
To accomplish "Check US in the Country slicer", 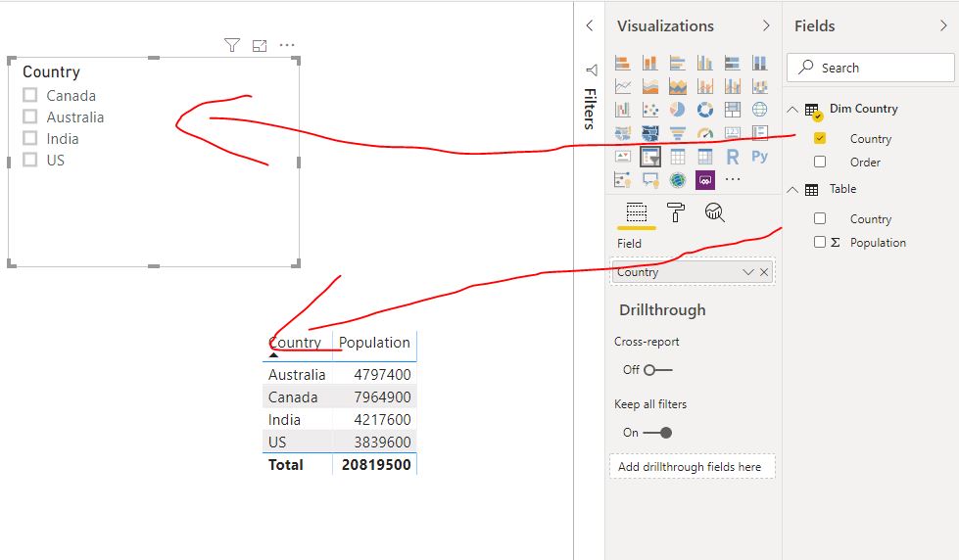I will [x=30, y=160].
